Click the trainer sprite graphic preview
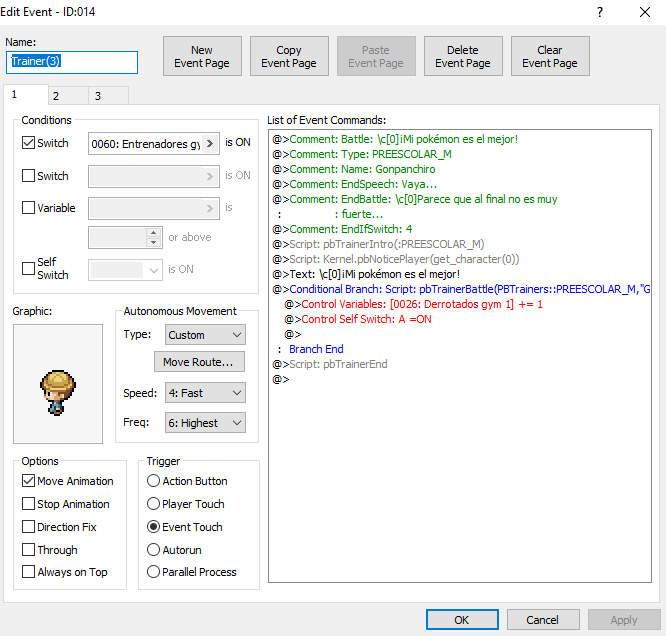 58,383
